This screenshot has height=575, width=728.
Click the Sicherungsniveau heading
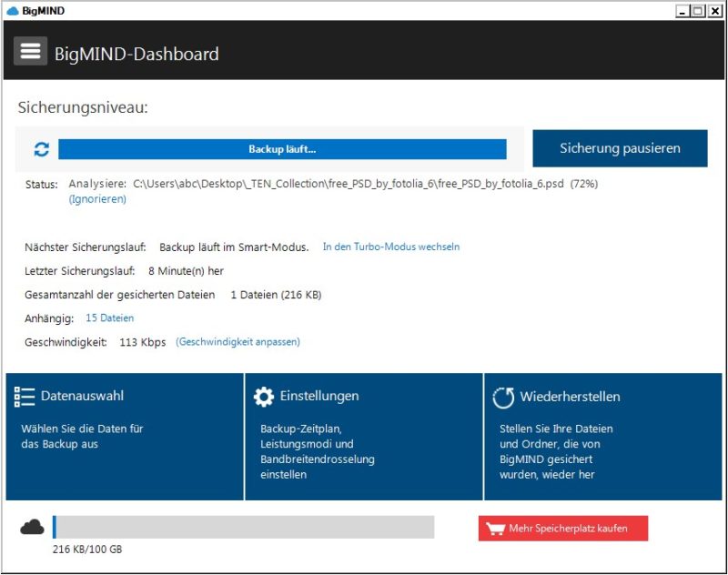point(83,107)
